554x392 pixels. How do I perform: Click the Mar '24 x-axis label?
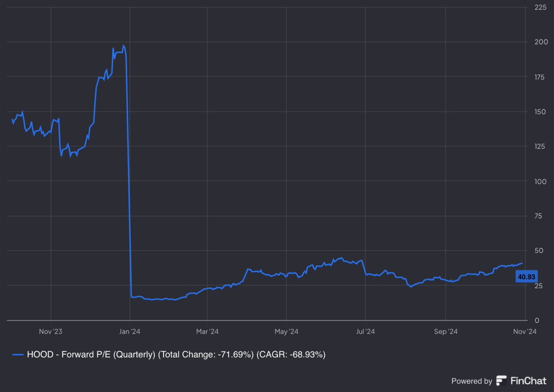click(208, 331)
